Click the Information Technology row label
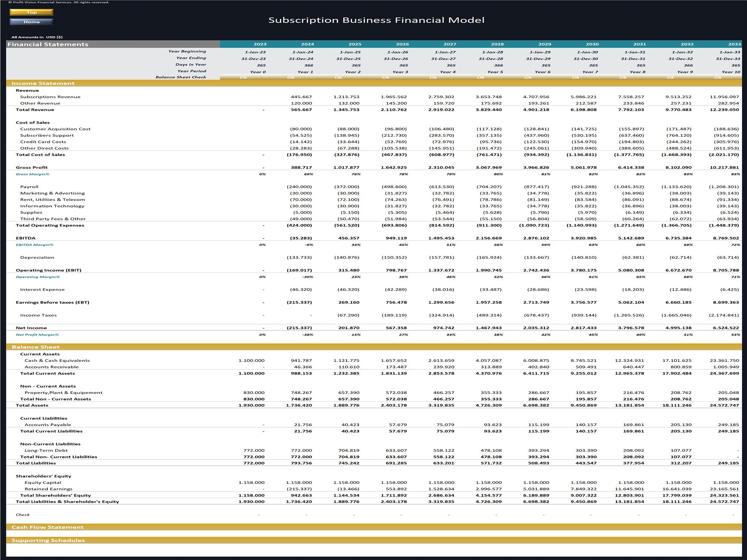Image resolution: width=747 pixels, height=560 pixels. (52, 206)
